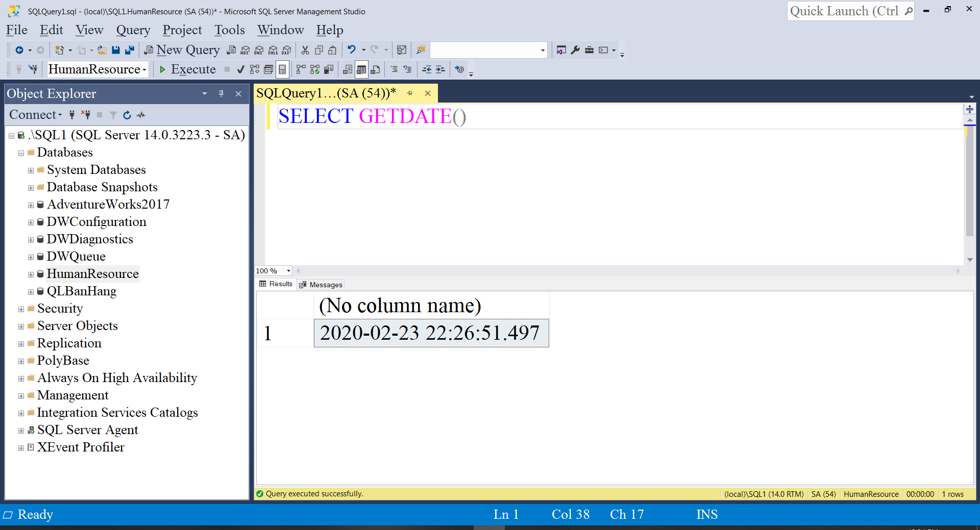980x530 pixels.
Task: Open the Query menu
Action: [133, 30]
